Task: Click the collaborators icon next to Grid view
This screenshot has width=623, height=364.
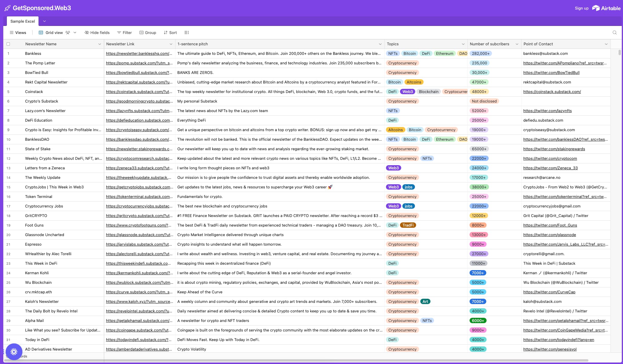Action: point(68,32)
